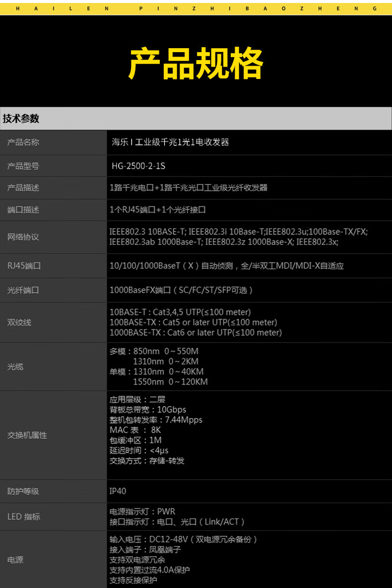Click the 光纤端口 label
Screen dimensions: 392x588
[x=23, y=290]
